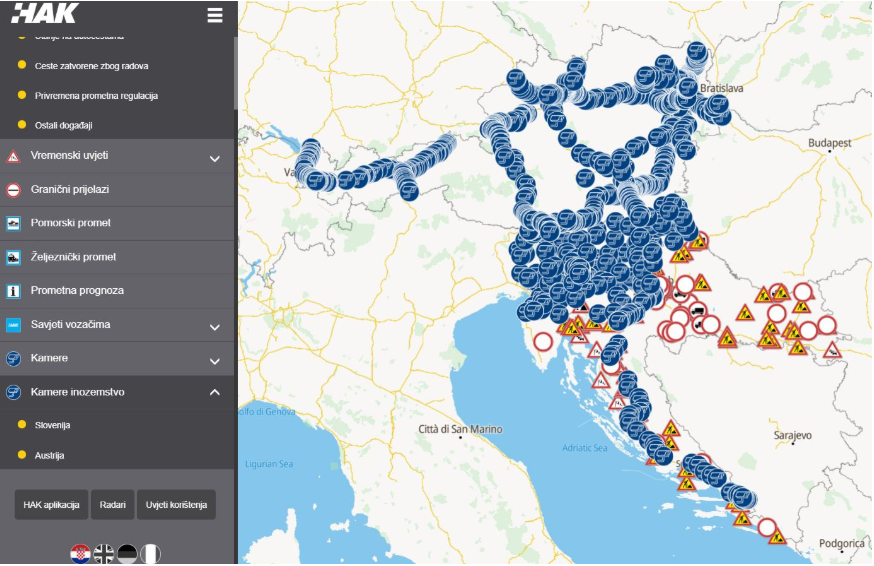The image size is (874, 566).
Task: Expand the Vremenski uvjeti section
Action: (x=214, y=157)
